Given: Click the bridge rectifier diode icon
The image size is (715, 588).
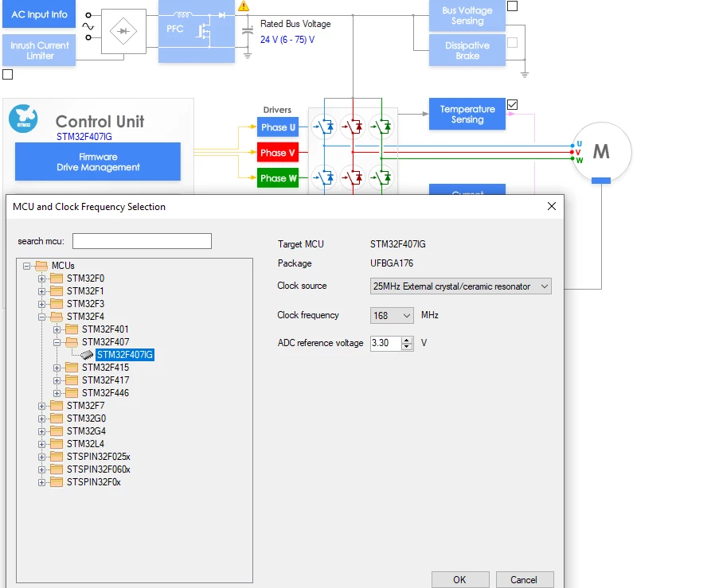Looking at the screenshot, I should tap(123, 32).
